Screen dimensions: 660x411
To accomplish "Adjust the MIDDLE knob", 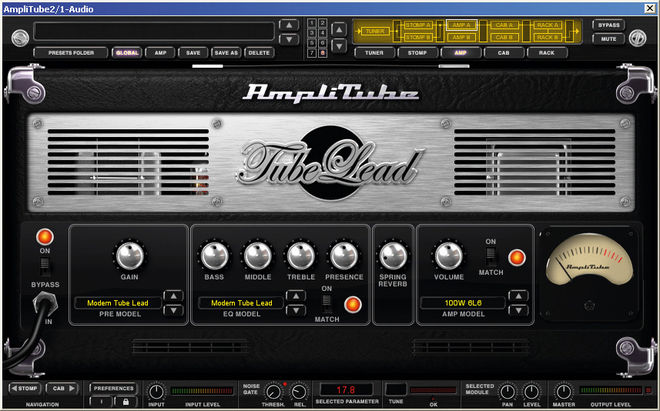I will [x=258, y=256].
